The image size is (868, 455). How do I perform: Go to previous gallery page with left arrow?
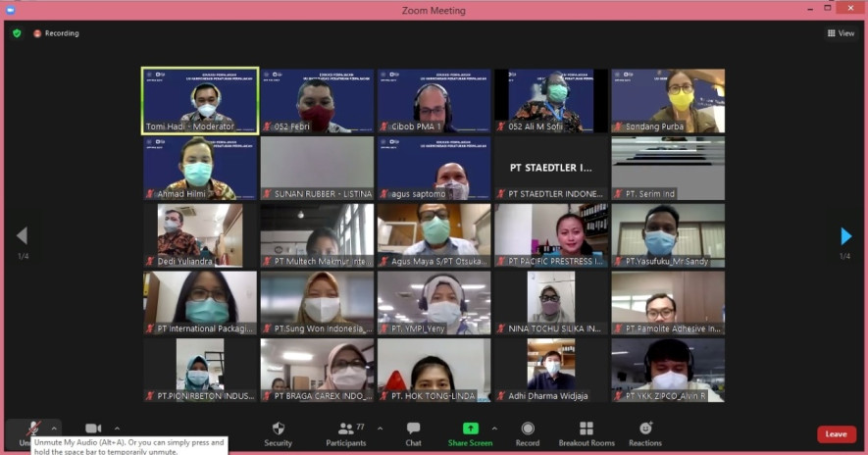click(x=22, y=236)
